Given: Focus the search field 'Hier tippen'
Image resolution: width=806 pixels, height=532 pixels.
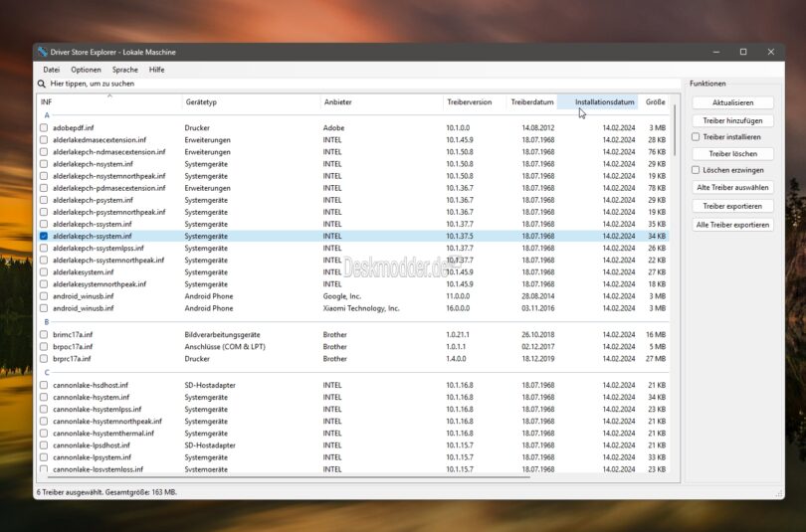Looking at the screenshot, I should pyautogui.click(x=299, y=85).
